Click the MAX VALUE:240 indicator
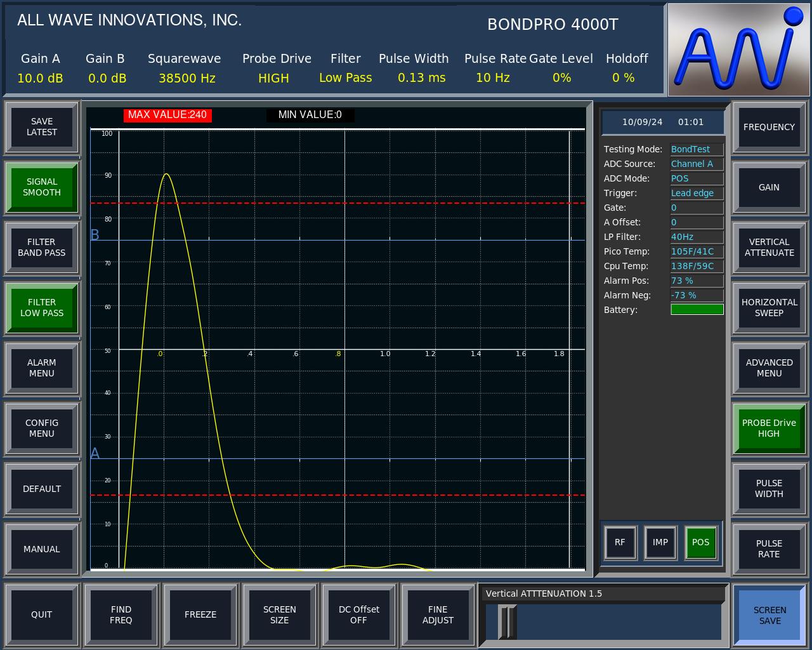Screen dimensions: 812x650 tap(167, 115)
